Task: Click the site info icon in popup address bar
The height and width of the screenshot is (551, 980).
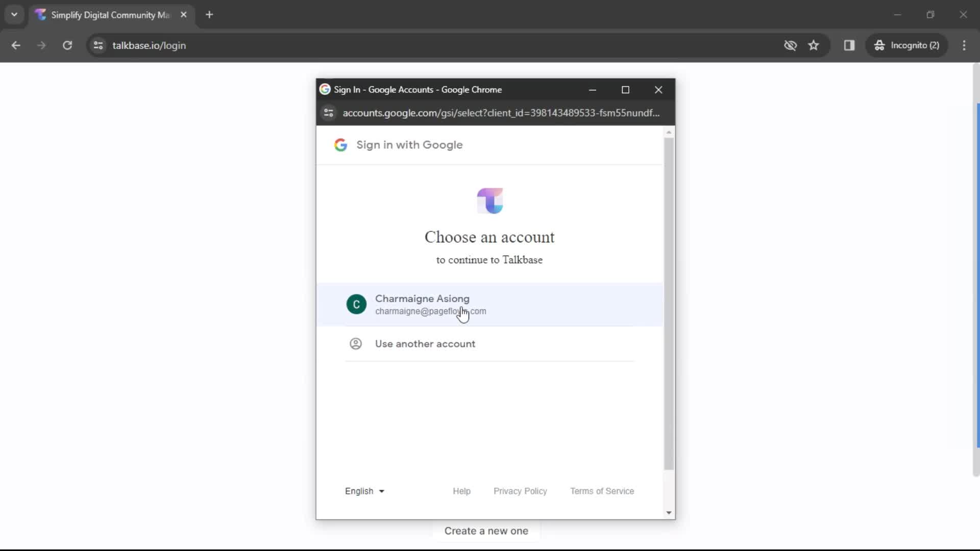Action: pos(328,113)
